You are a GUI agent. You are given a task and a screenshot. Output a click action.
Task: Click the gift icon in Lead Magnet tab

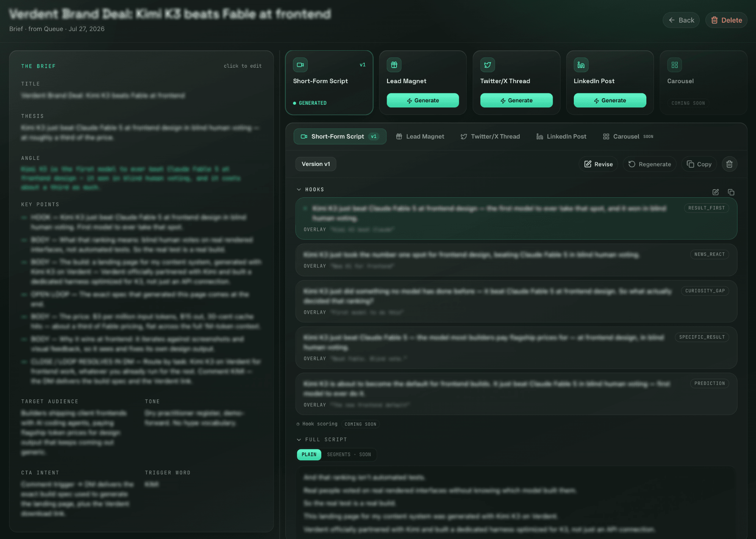click(x=399, y=136)
